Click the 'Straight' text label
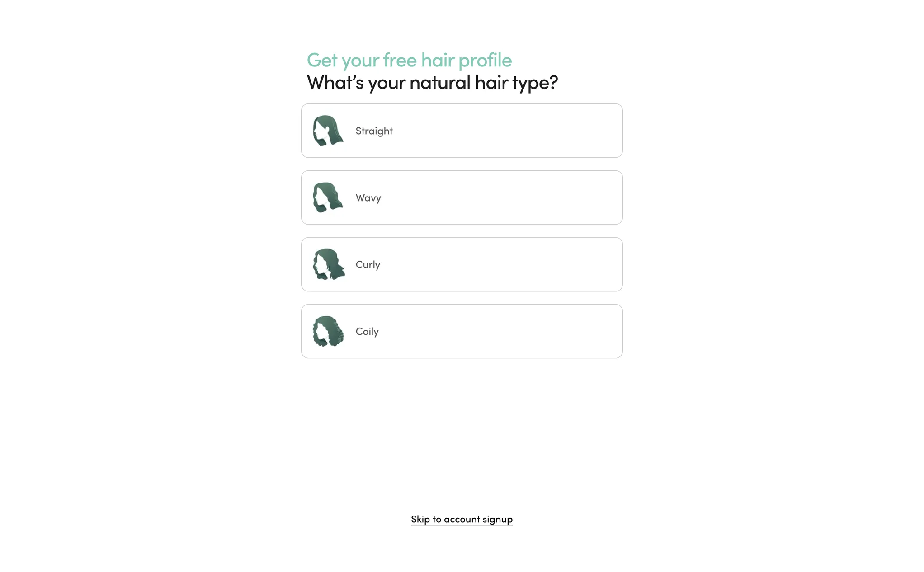 point(374,131)
